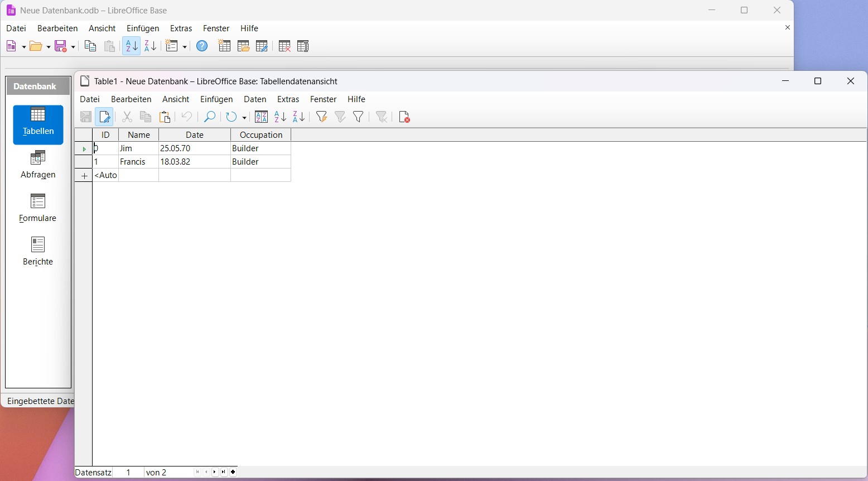Screen dimensions: 868x481
Task: Open Ansicht menu in the Base main window
Action: (x=102, y=28)
